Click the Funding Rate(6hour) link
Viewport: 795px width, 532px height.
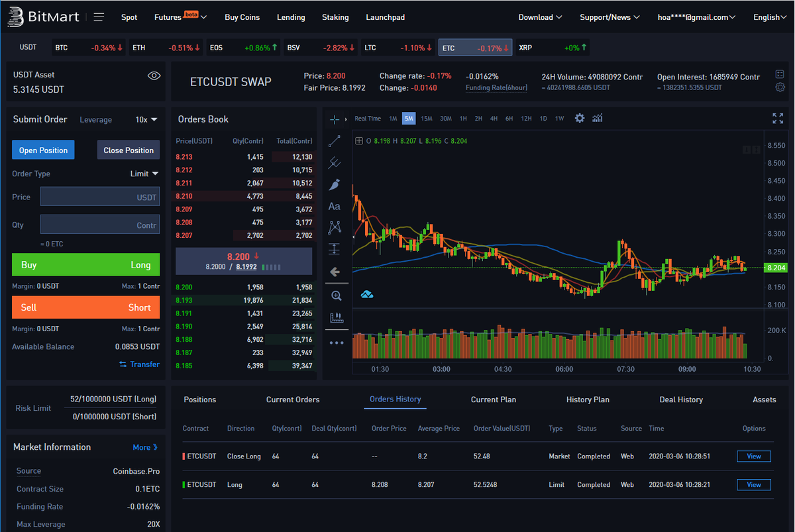tap(497, 88)
